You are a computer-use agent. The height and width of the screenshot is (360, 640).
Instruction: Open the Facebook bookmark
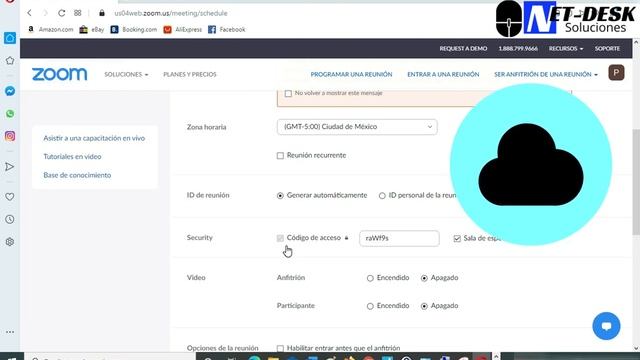[227, 29]
